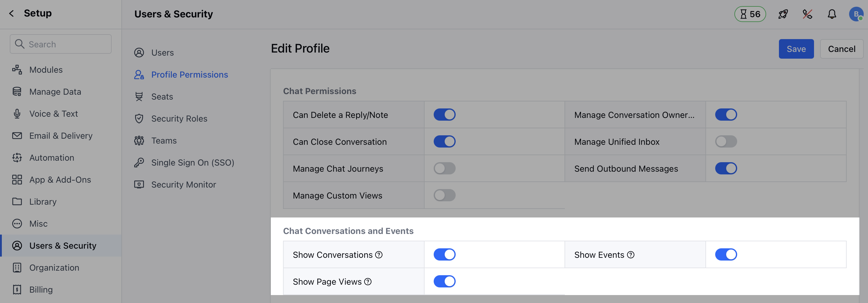The width and height of the screenshot is (868, 303).
Task: Click the question mark next to Show Events
Action: pyautogui.click(x=630, y=255)
